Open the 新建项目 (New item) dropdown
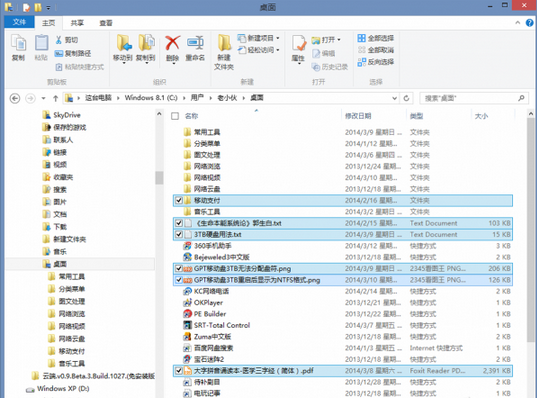The image size is (537, 398). click(259, 38)
